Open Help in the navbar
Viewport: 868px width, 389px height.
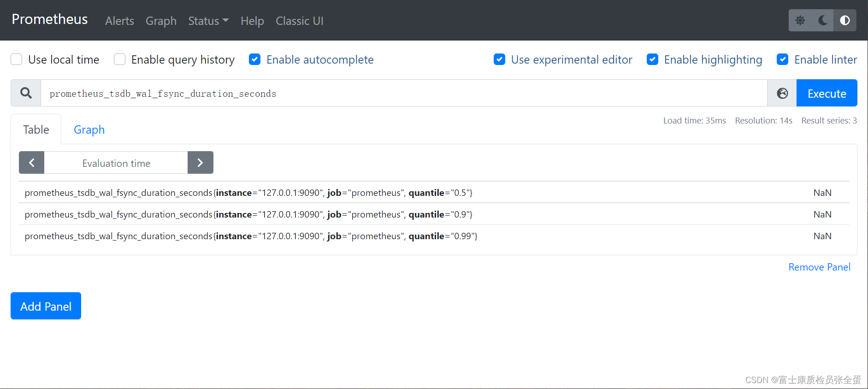tap(252, 21)
